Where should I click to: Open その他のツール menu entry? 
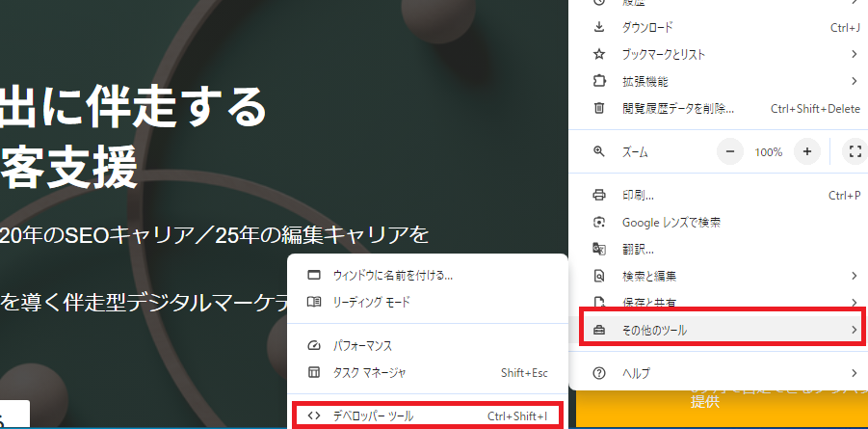[721, 331]
